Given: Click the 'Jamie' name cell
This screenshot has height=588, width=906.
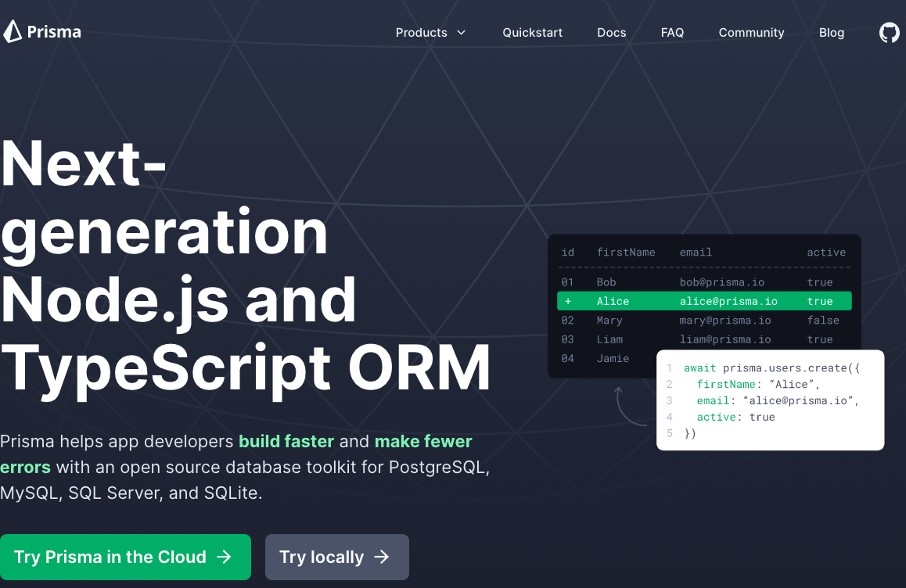Looking at the screenshot, I should 613,359.
